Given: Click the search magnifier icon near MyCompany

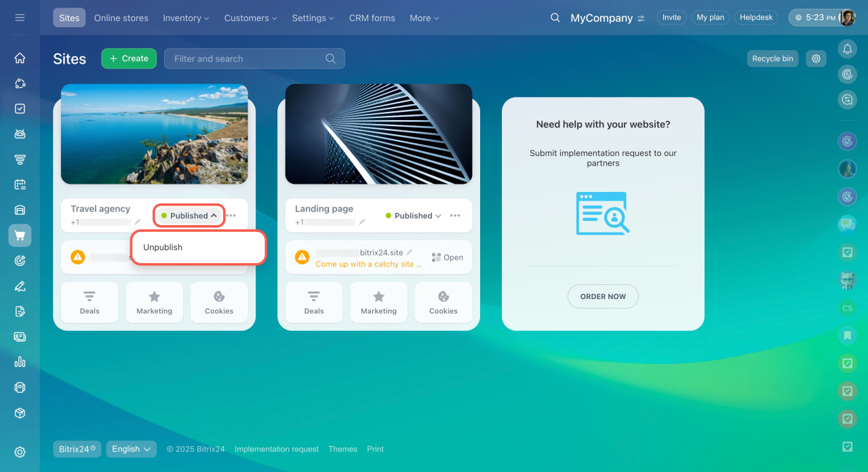Looking at the screenshot, I should coord(555,18).
